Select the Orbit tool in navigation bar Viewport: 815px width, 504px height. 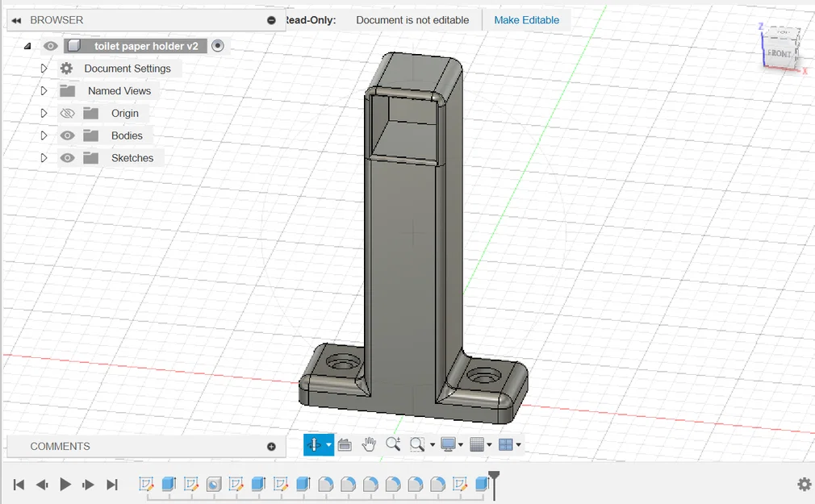[314, 445]
